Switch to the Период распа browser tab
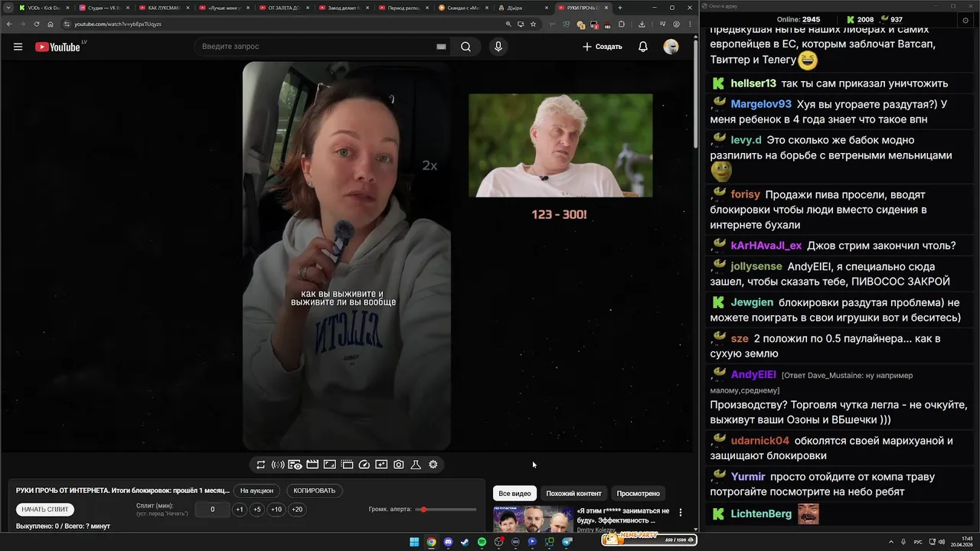 [403, 8]
